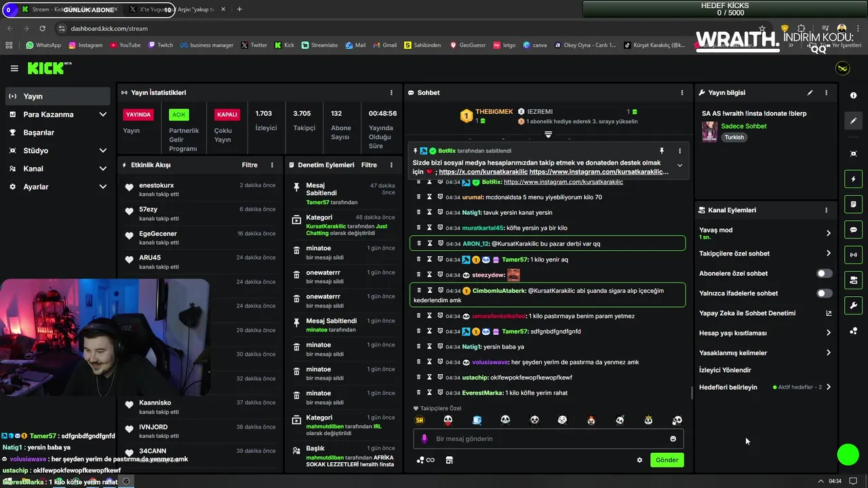Click the camera icon in the right sidebar
The width and height of the screenshot is (868, 488).
click(x=854, y=280)
